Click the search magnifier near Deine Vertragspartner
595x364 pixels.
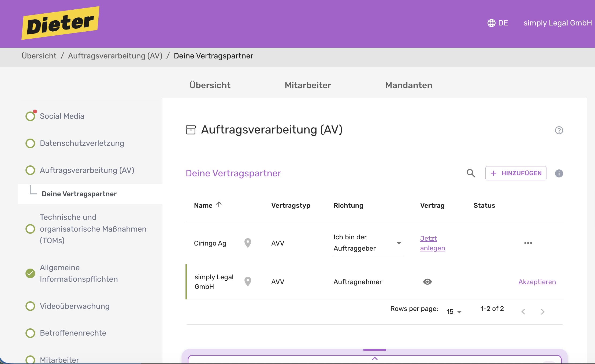tap(471, 173)
